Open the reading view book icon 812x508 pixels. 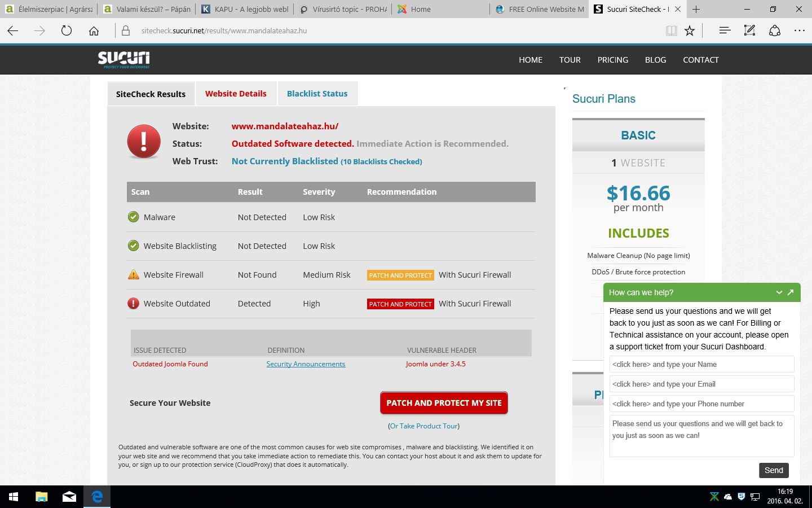[671, 30]
